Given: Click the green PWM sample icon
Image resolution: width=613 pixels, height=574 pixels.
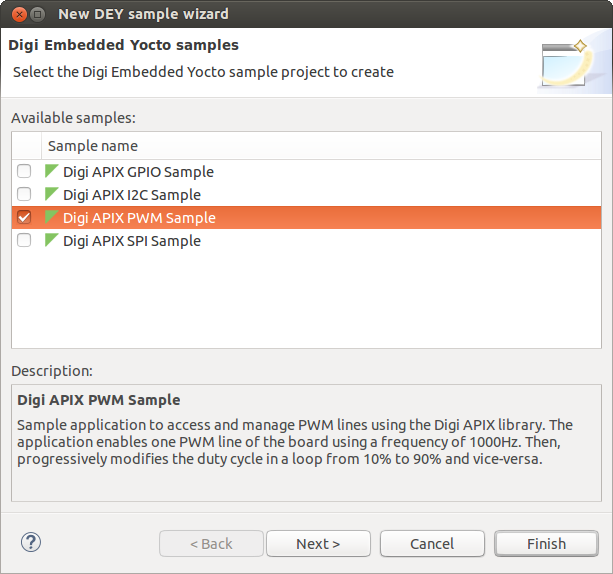Looking at the screenshot, I should click(x=52, y=217).
